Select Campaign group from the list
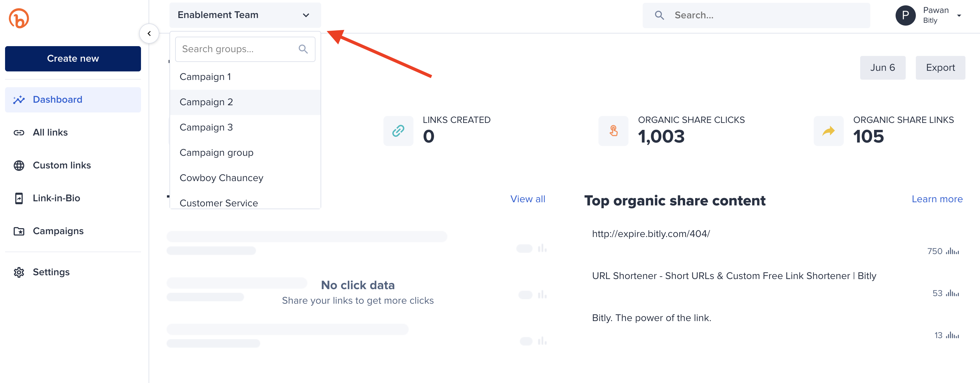Image resolution: width=980 pixels, height=383 pixels. (x=245, y=153)
